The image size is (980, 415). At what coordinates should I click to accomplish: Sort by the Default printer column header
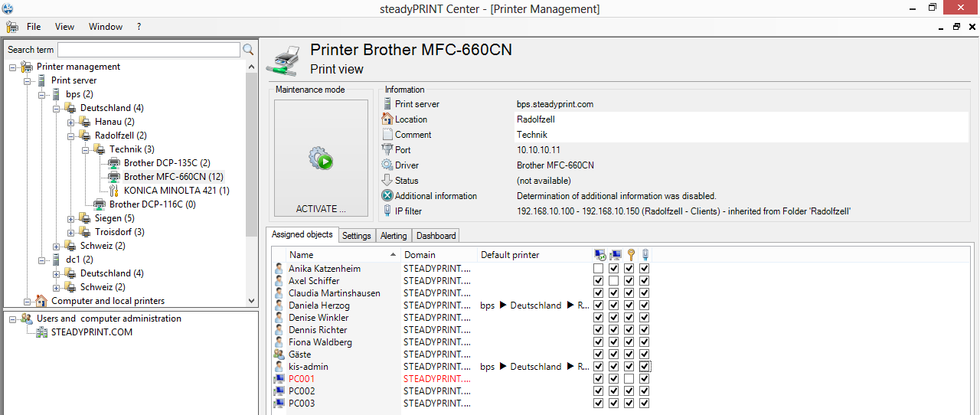pyautogui.click(x=534, y=255)
